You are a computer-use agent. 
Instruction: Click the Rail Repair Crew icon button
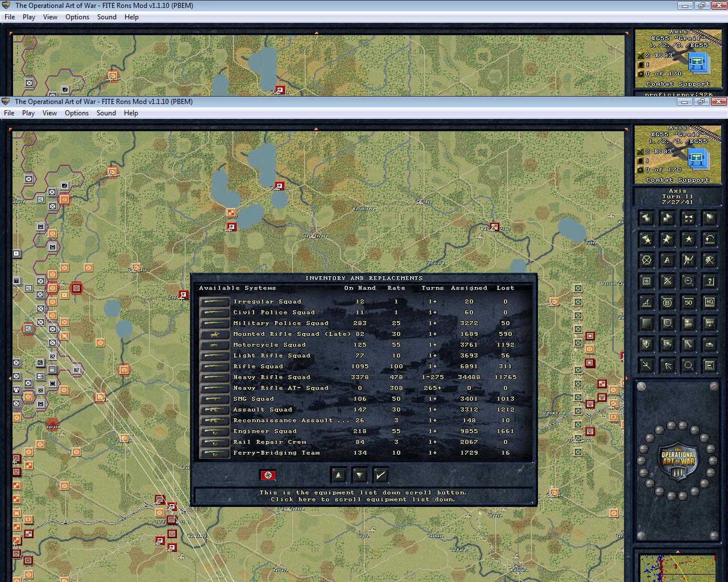coord(214,442)
